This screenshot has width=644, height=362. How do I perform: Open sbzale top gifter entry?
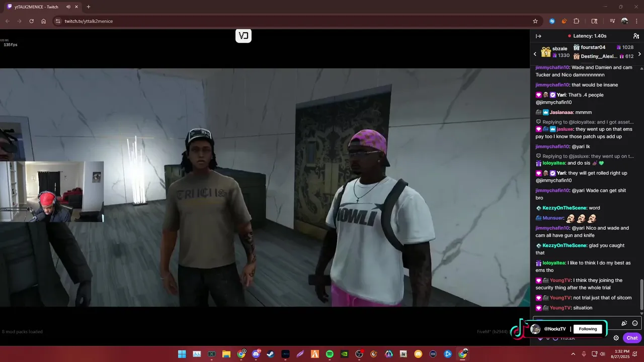(x=555, y=52)
